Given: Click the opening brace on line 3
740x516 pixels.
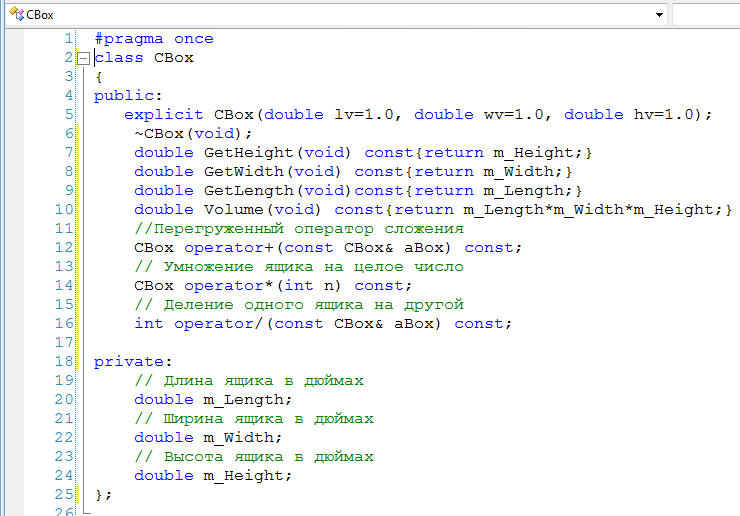Looking at the screenshot, I should [x=99, y=77].
